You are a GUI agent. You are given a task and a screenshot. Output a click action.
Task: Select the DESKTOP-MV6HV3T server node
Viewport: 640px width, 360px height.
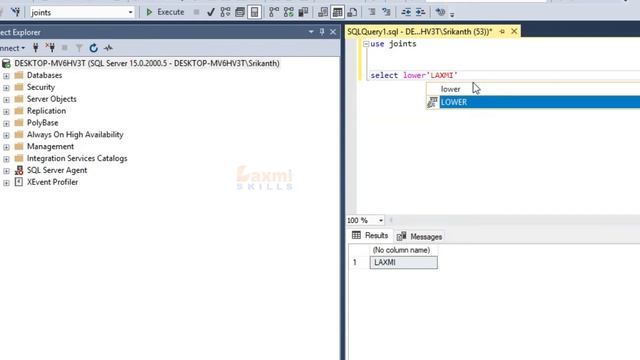point(147,63)
